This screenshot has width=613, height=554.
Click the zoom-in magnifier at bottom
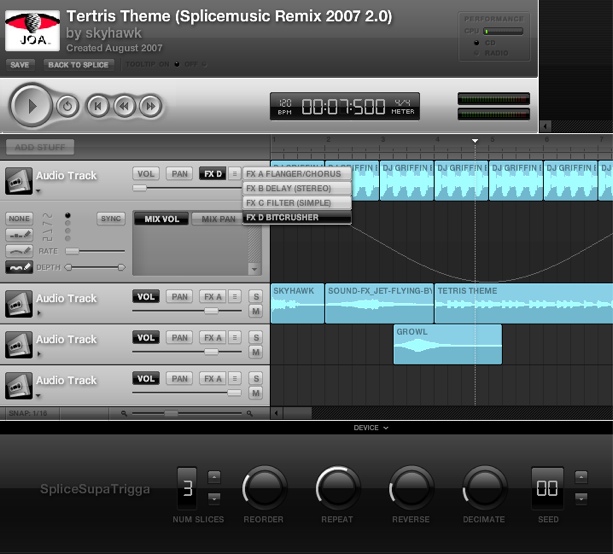pyautogui.click(x=251, y=412)
